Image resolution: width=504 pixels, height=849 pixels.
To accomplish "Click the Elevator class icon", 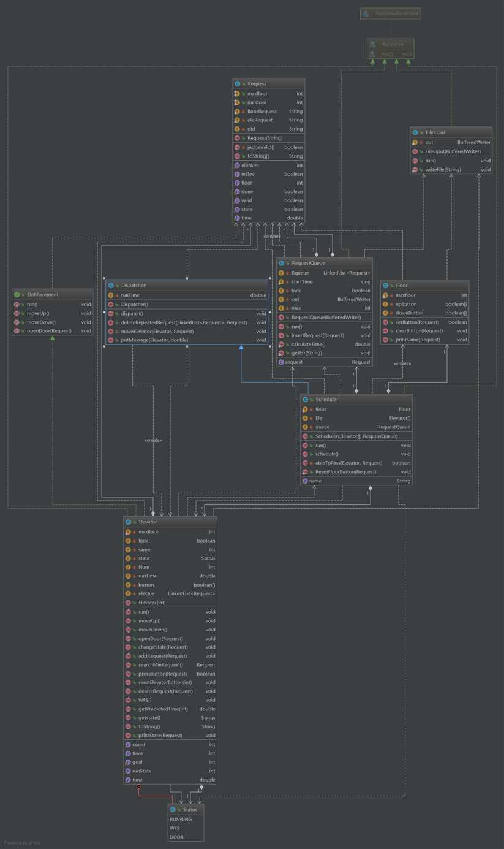I will 128,522.
